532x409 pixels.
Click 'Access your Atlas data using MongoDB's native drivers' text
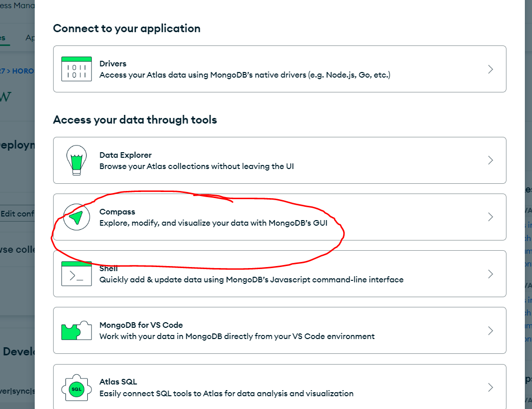pyautogui.click(x=245, y=75)
